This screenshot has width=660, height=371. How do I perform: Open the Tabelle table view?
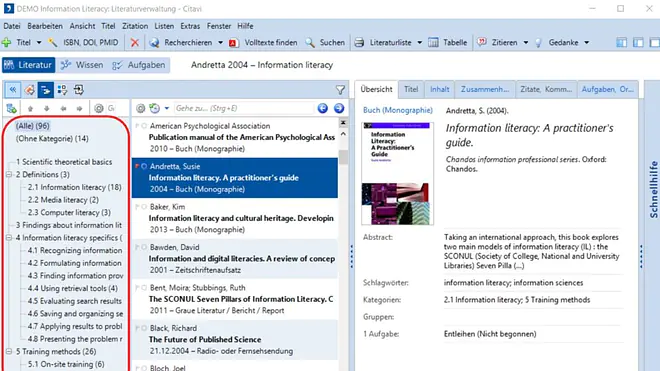[x=448, y=43]
